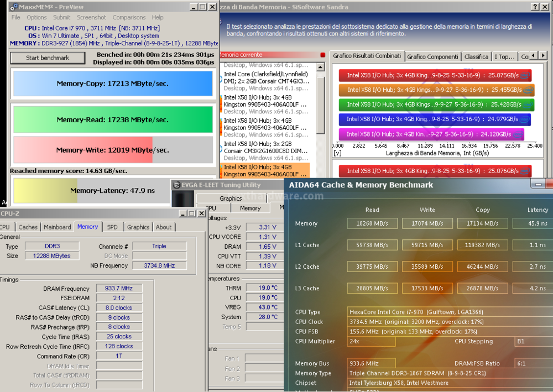Click the L2 Cache Read value '39775 MB/s'
Image resolution: width=553 pixels, height=392 pixels.
pyautogui.click(x=372, y=267)
